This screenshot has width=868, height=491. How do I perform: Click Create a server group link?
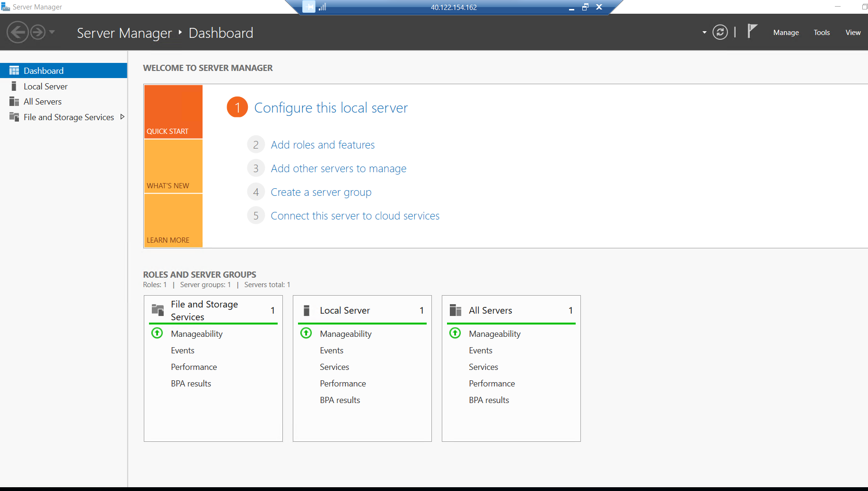[321, 192]
